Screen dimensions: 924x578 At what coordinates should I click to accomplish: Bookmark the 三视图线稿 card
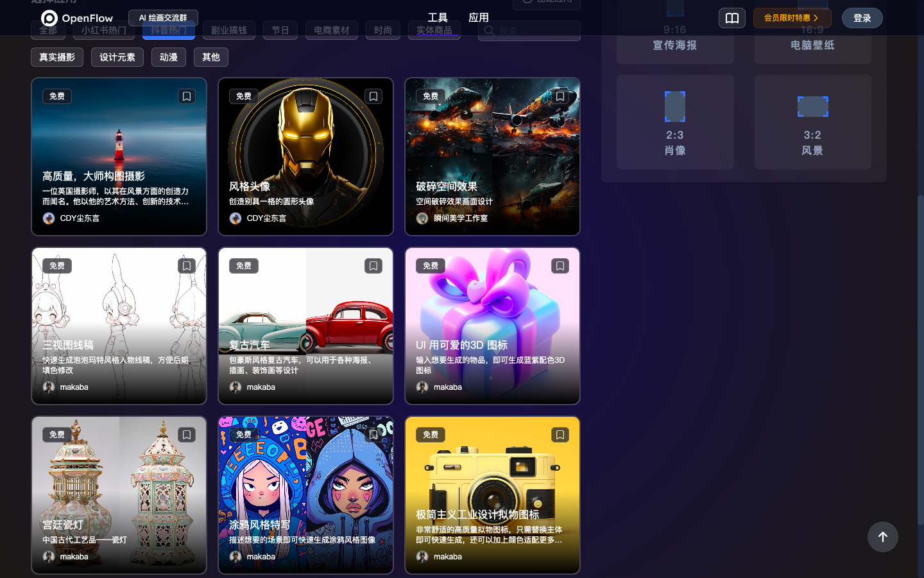tap(187, 266)
